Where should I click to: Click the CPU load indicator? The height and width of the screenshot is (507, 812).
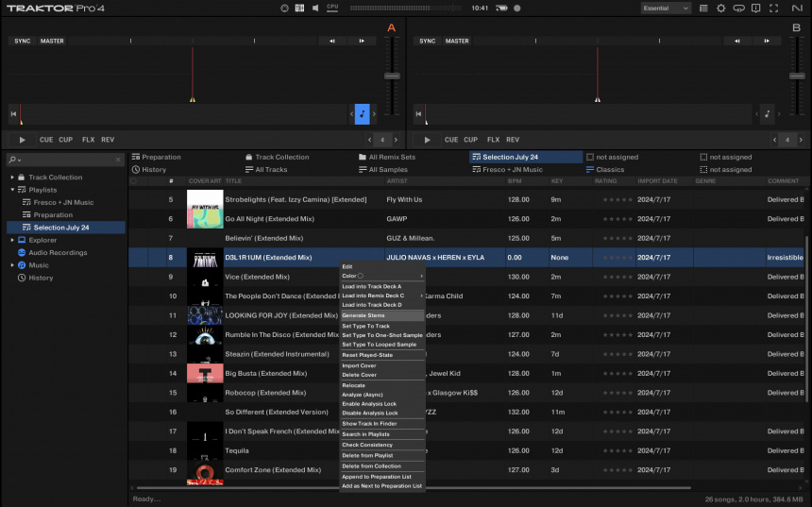click(332, 8)
